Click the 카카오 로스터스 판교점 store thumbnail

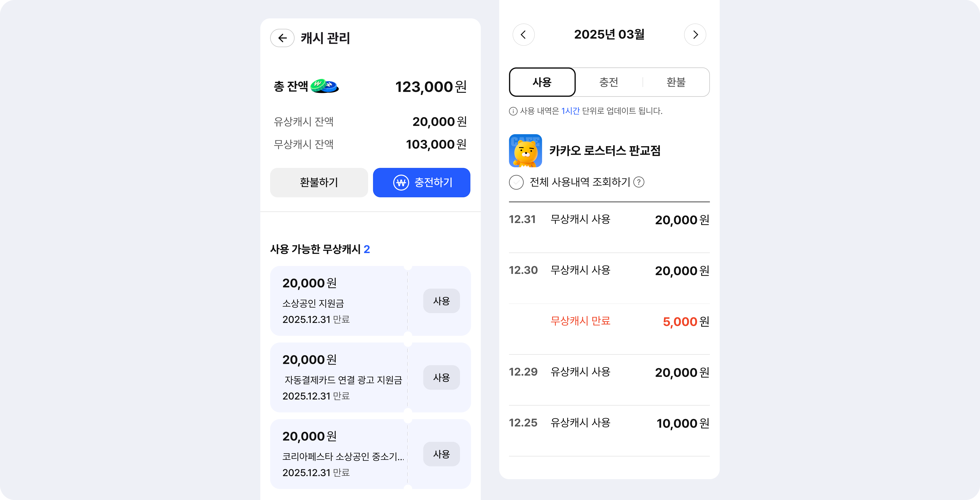click(525, 151)
